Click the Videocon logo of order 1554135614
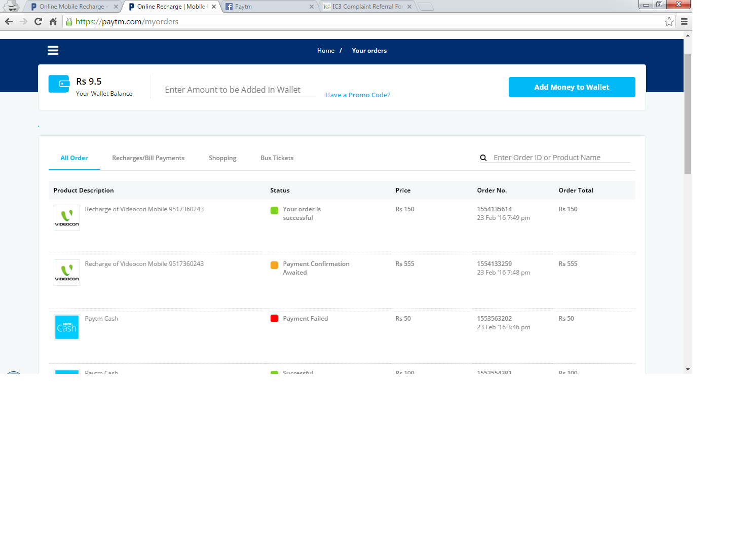Image resolution: width=756 pixels, height=537 pixels. tap(67, 218)
